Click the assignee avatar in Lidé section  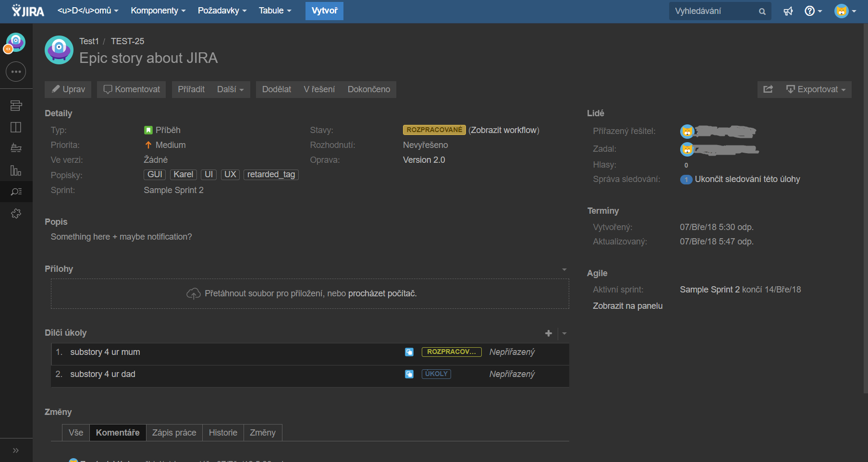[x=687, y=131]
